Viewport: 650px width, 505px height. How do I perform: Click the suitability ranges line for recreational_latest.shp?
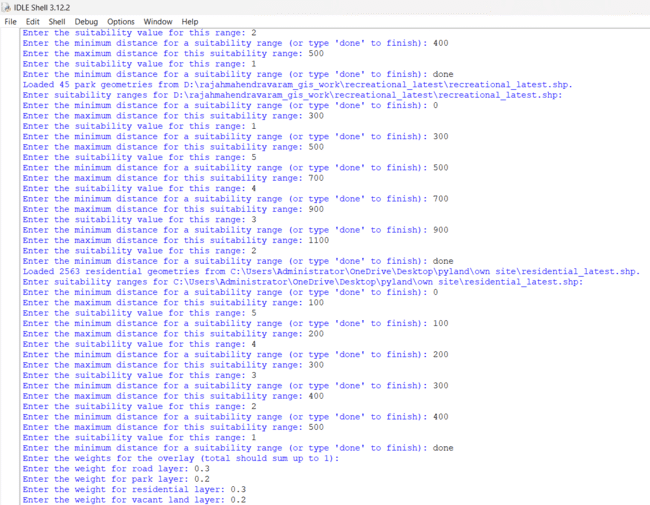(x=292, y=95)
